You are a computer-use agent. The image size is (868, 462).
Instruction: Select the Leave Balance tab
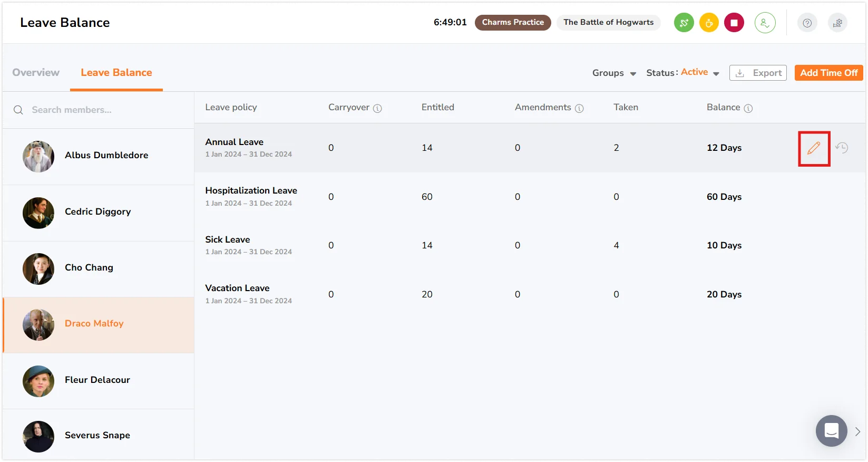pyautogui.click(x=116, y=73)
